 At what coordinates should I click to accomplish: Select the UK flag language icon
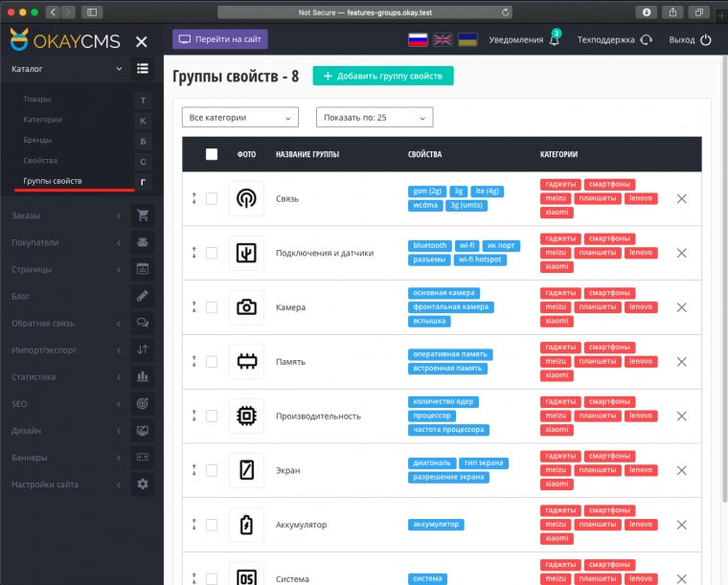tap(443, 40)
